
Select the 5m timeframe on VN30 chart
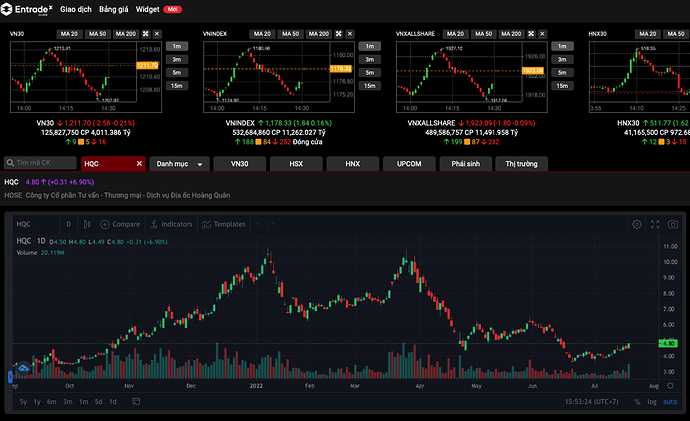176,72
